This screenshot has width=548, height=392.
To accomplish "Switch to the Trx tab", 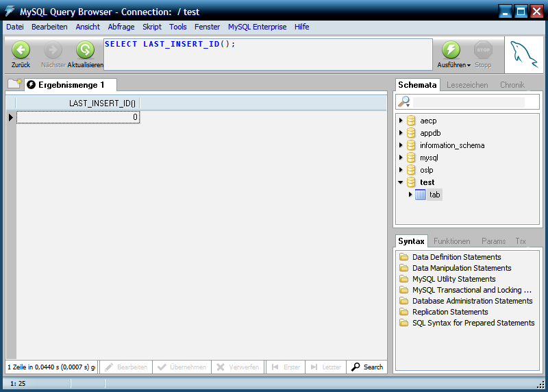I will (521, 241).
